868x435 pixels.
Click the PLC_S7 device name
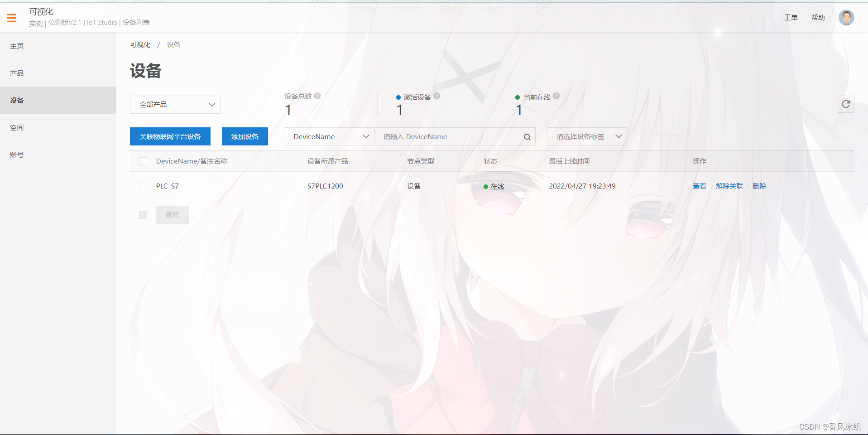[168, 186]
